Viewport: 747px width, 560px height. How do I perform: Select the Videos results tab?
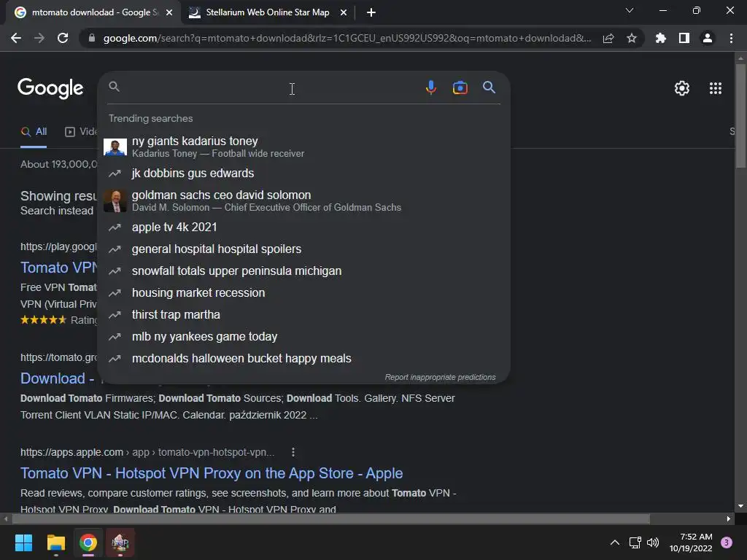click(81, 132)
